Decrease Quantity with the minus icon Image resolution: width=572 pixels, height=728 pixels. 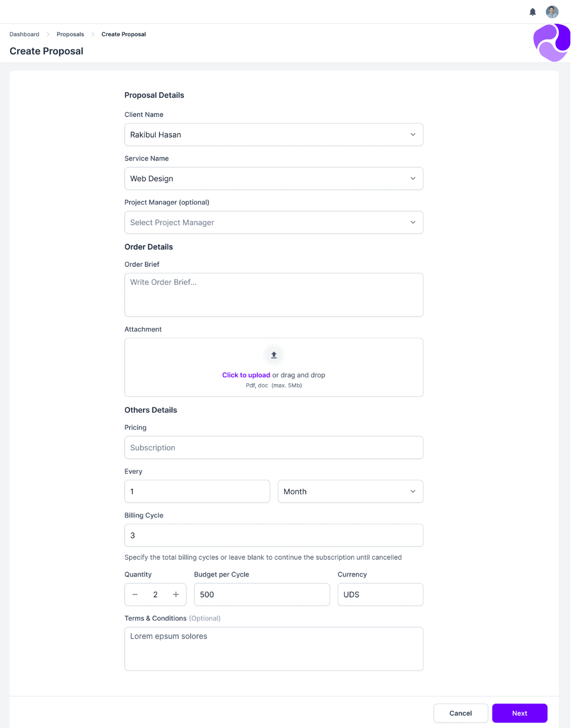pyautogui.click(x=135, y=594)
